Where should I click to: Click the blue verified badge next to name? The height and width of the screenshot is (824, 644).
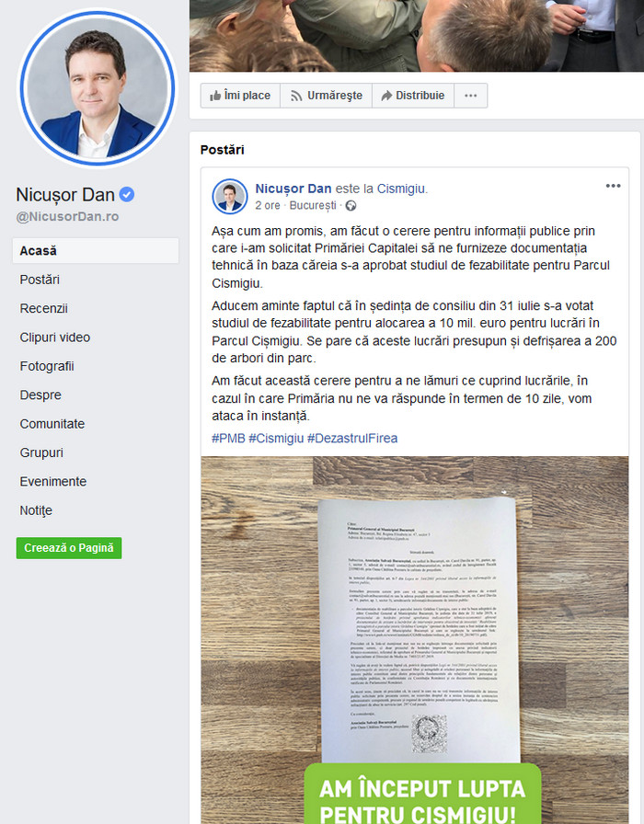point(127,195)
